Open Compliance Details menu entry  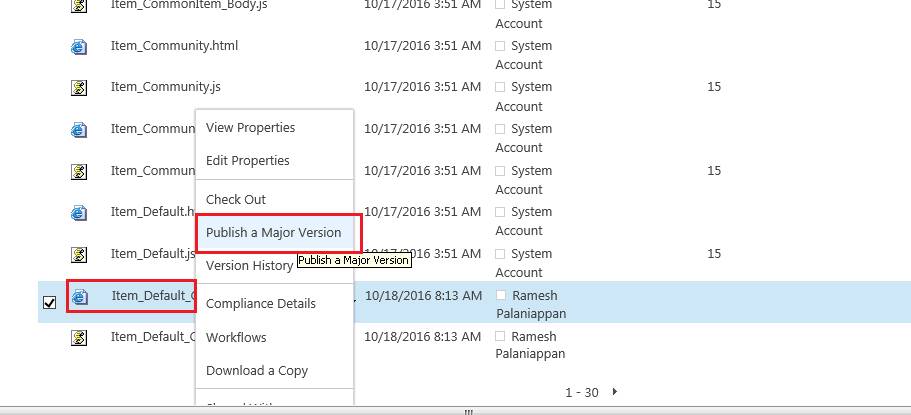261,304
